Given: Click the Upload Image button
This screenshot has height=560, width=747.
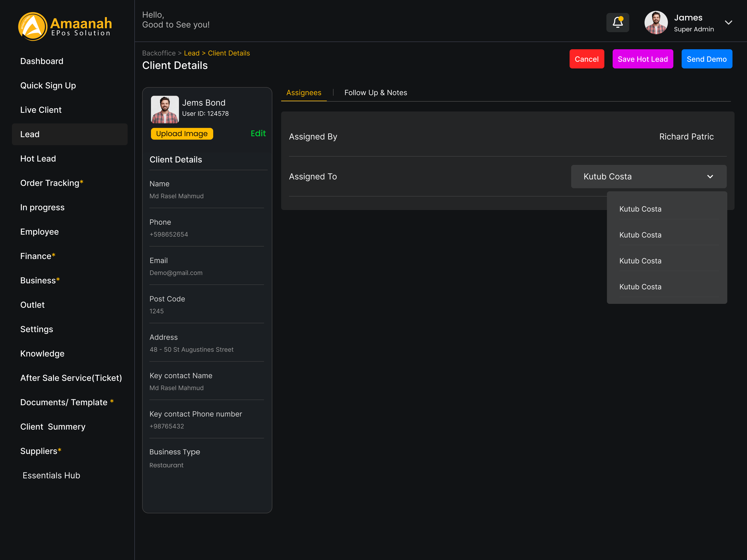Looking at the screenshot, I should pos(182,134).
